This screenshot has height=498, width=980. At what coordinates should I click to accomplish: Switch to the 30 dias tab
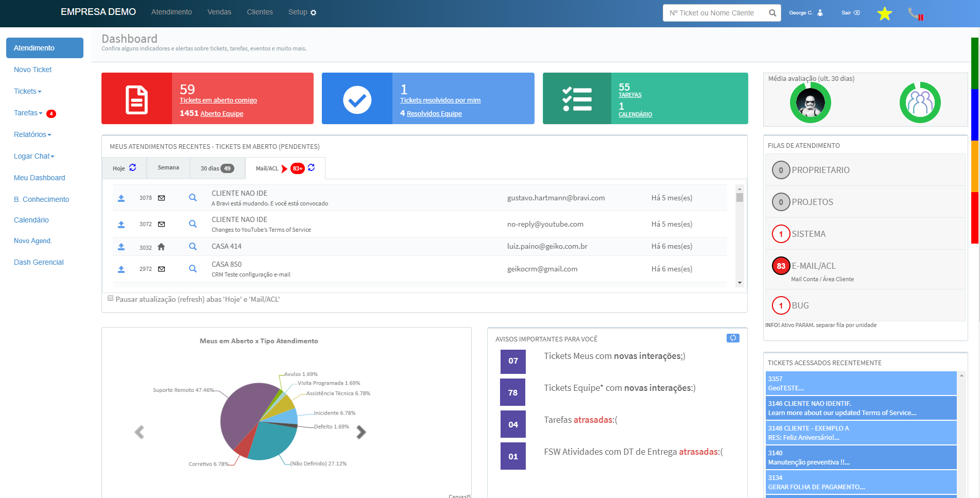point(217,168)
